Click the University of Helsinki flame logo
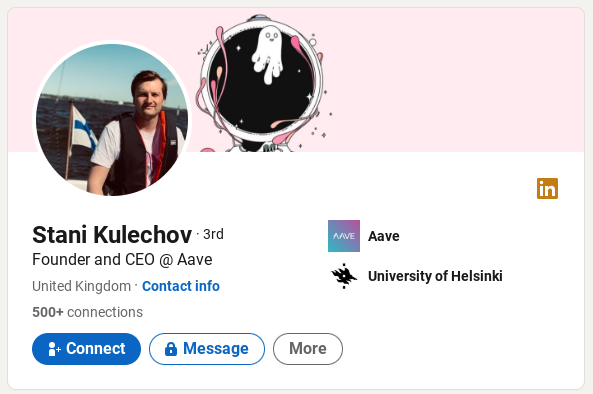Viewport: 593px width, 394px height. (x=344, y=276)
